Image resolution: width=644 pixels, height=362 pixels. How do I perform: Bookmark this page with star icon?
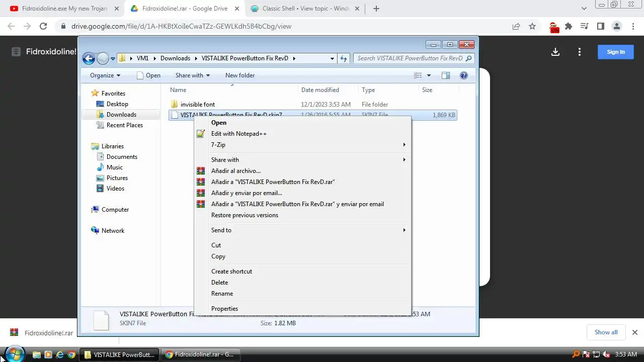[532, 27]
